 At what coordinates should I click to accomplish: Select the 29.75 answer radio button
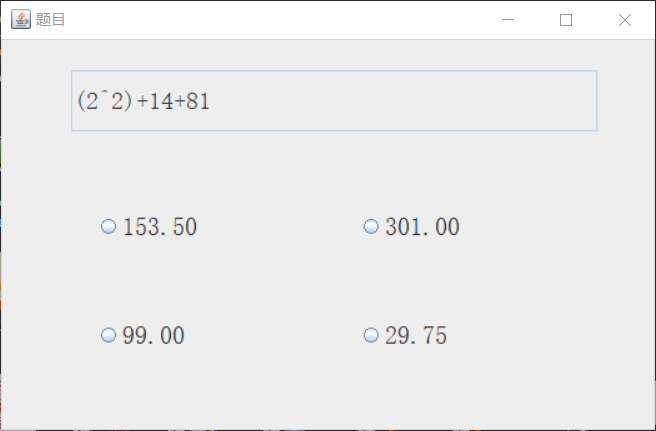(371, 335)
